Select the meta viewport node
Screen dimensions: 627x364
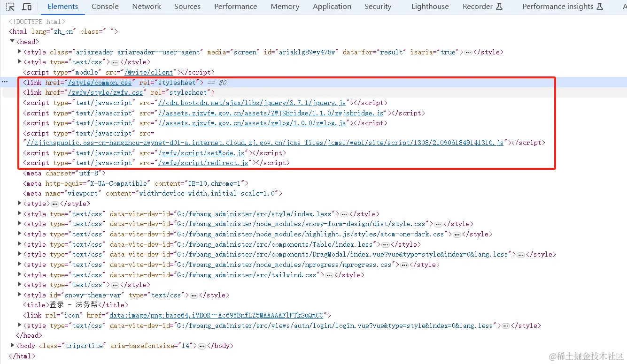(x=153, y=194)
